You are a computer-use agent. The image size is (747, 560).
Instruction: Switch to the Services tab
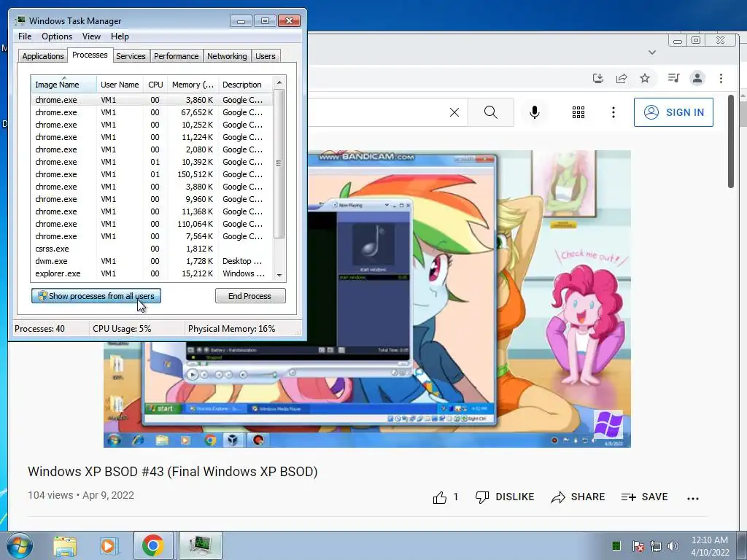(x=131, y=56)
